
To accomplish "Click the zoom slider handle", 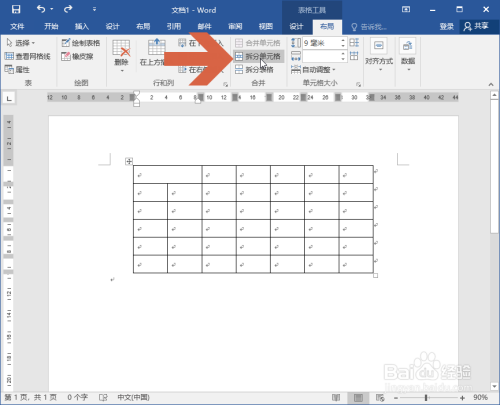I will tap(426, 398).
